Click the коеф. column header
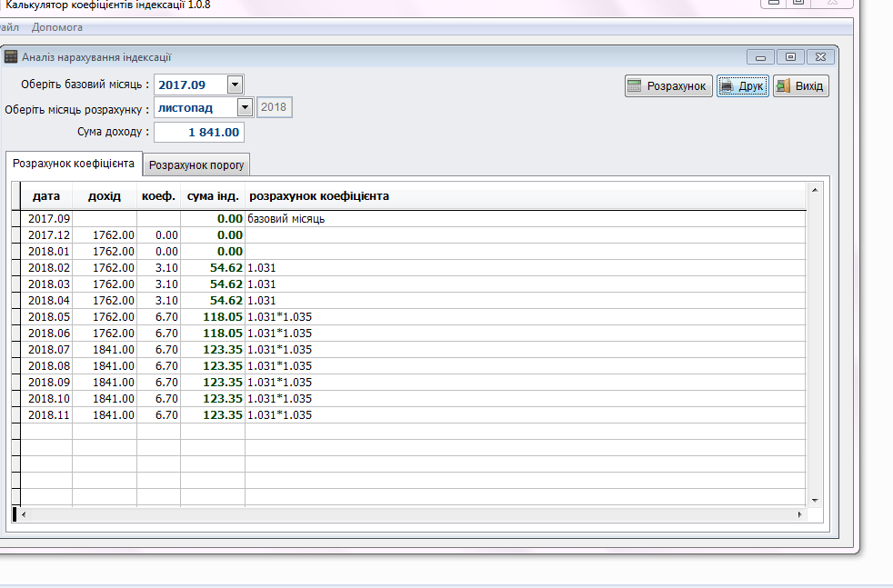 click(x=158, y=196)
